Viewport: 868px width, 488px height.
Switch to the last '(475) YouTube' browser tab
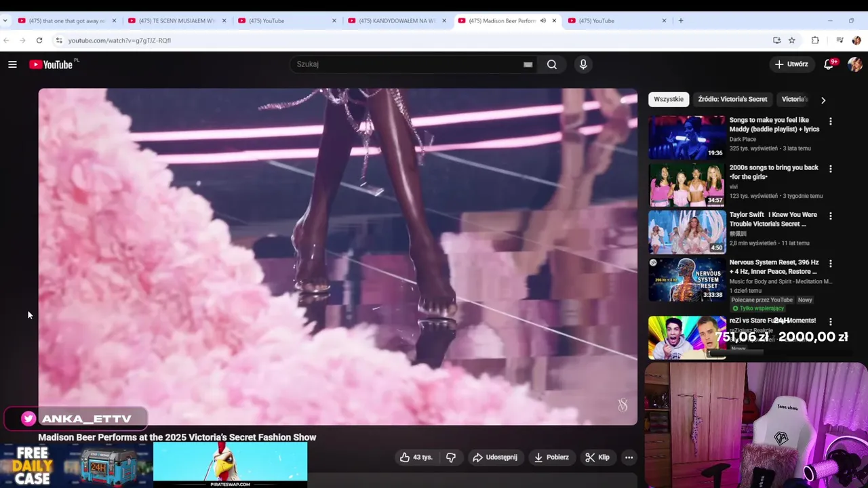[x=618, y=21]
